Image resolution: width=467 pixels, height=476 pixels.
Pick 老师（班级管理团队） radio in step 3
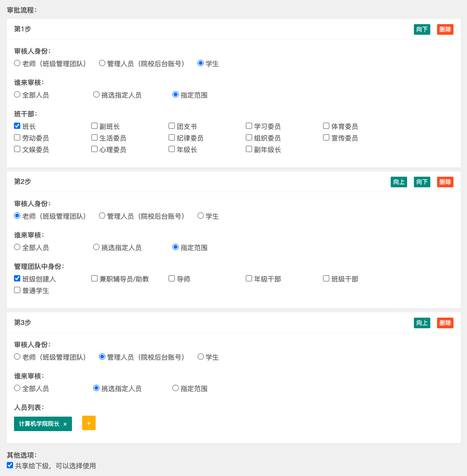[17, 357]
